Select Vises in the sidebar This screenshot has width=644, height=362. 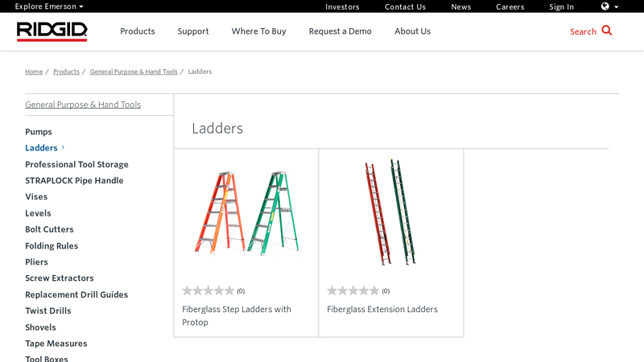36,196
